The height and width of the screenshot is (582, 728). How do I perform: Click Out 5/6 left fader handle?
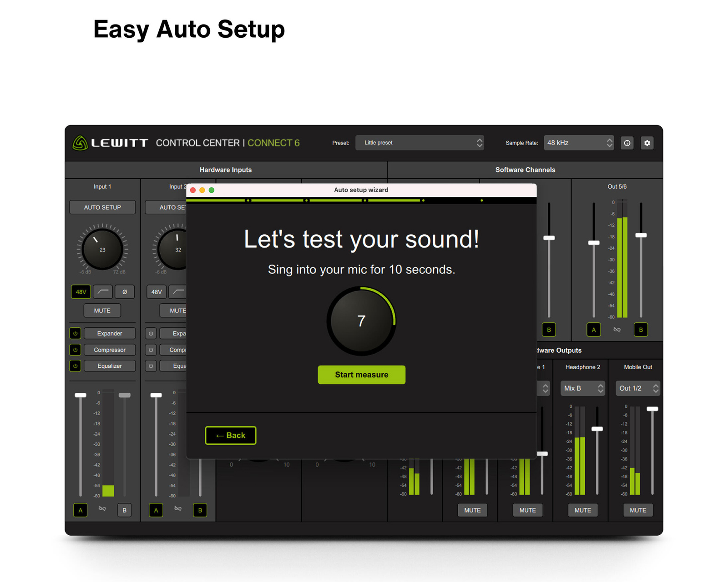(594, 243)
